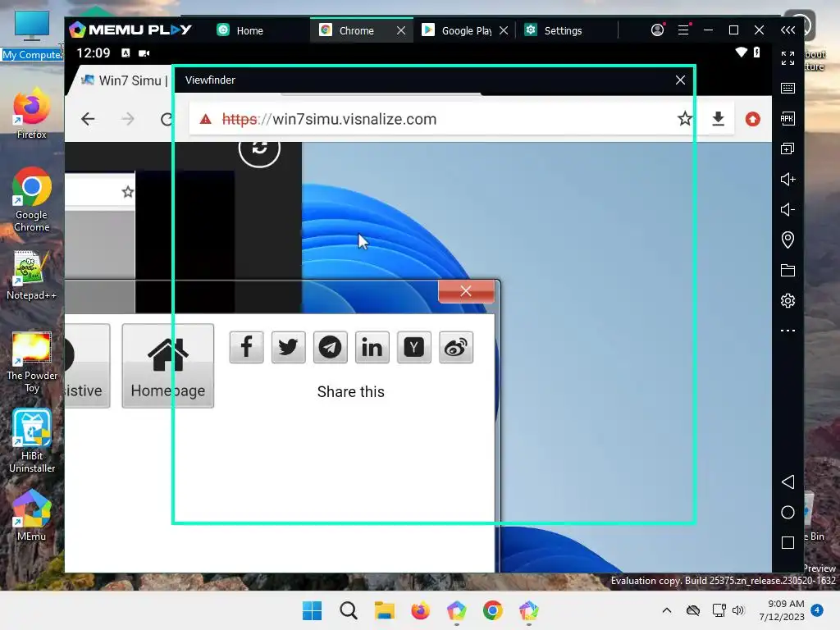Open the MEmu shared folder icon
This screenshot has width=840, height=630.
(787, 270)
